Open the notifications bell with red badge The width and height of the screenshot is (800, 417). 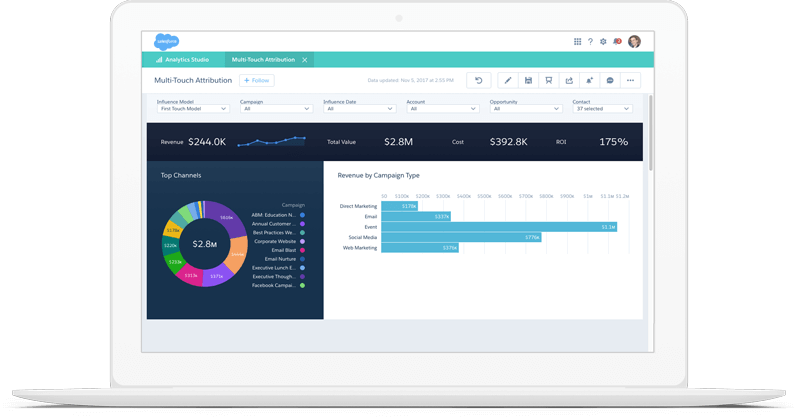pos(617,42)
